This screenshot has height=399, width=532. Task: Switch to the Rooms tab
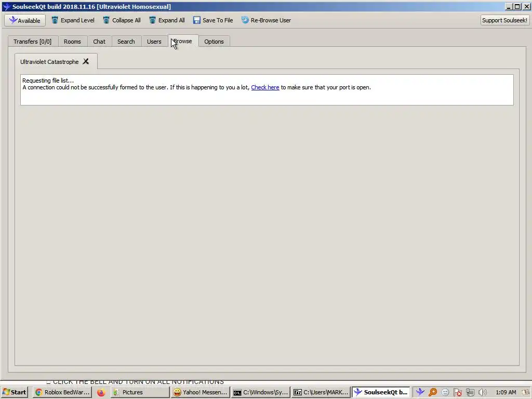tap(72, 42)
